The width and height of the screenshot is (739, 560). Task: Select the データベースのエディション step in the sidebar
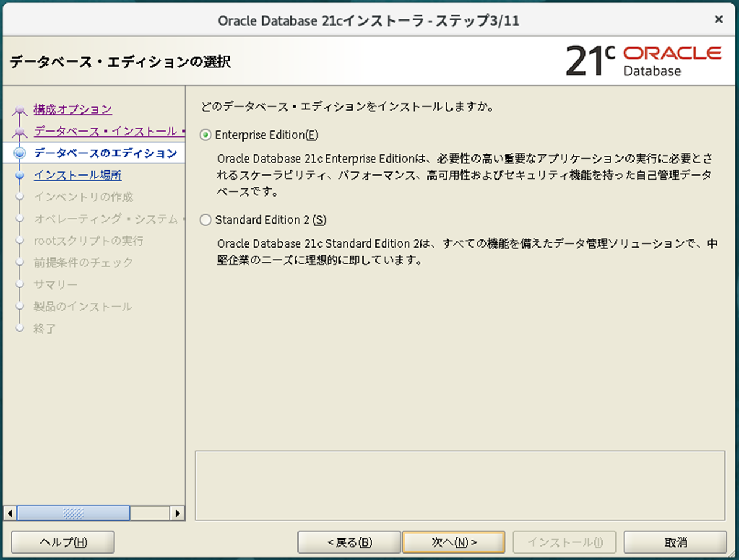pyautogui.click(x=105, y=153)
